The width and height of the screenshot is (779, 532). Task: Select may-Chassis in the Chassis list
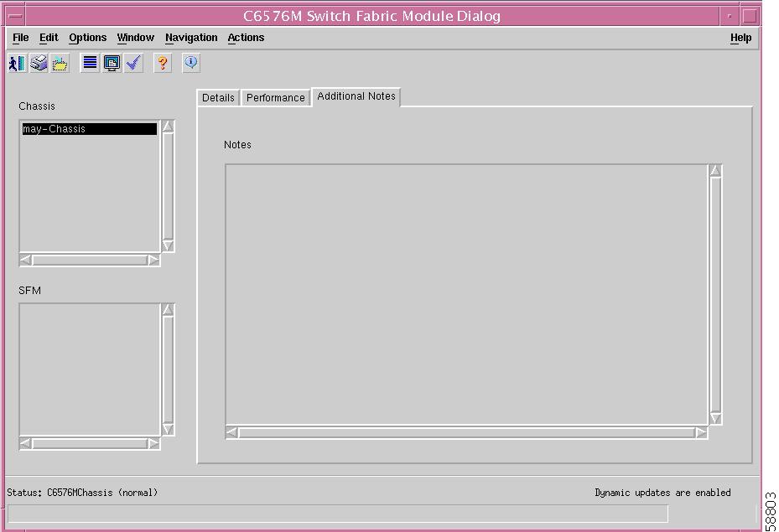pos(90,129)
